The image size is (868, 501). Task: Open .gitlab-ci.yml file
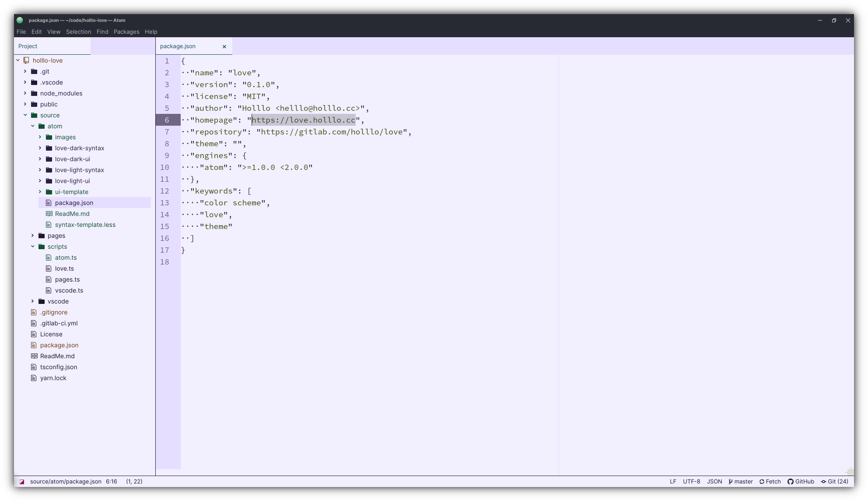tap(59, 323)
